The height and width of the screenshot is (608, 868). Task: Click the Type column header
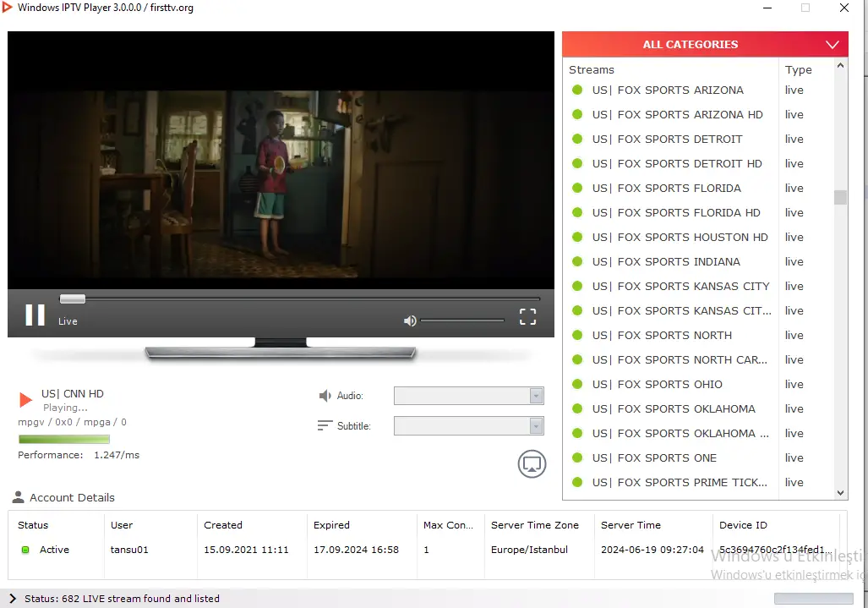coord(798,70)
